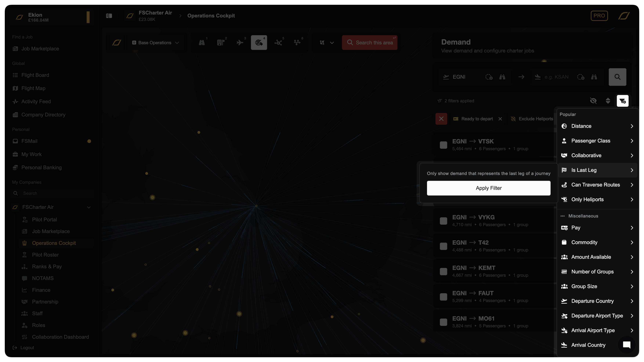The image size is (644, 362).
Task: Select the demand radar toolbar icon
Action: 259,43
